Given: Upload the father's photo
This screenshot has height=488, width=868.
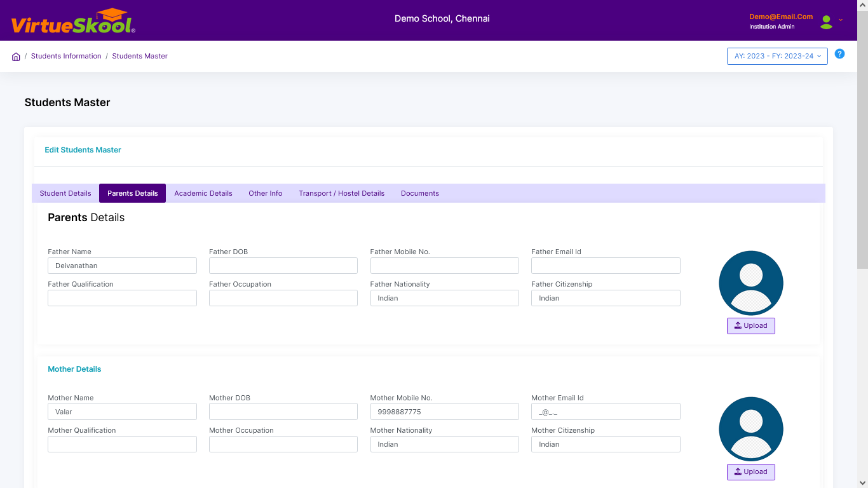Looking at the screenshot, I should 751,325.
